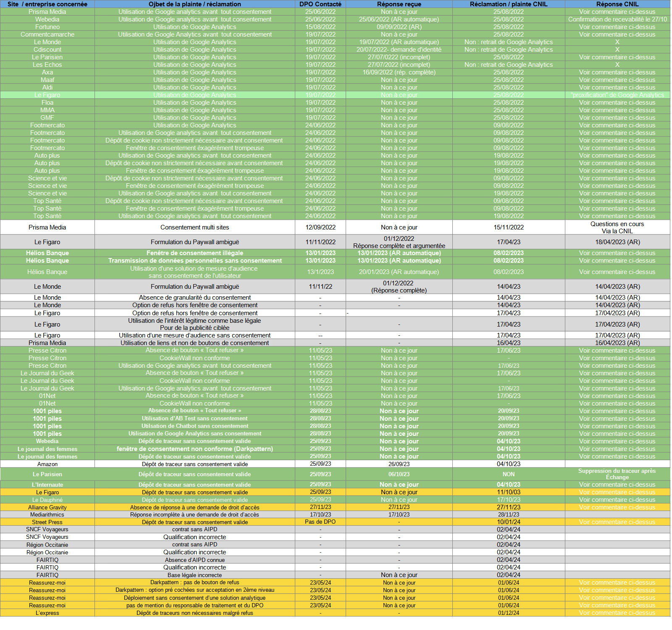Select the '13/1/2023' date cell
Viewport: 672px width, 630px height.
320,272
